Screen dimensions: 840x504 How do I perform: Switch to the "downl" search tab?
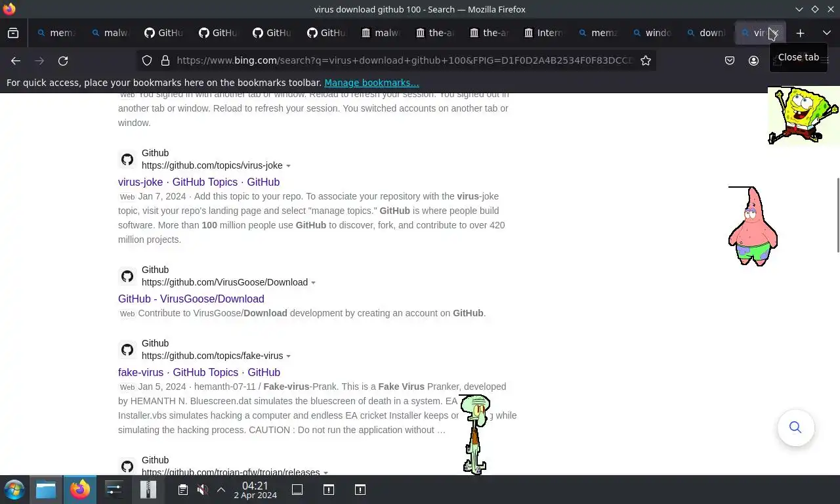[x=706, y=33]
